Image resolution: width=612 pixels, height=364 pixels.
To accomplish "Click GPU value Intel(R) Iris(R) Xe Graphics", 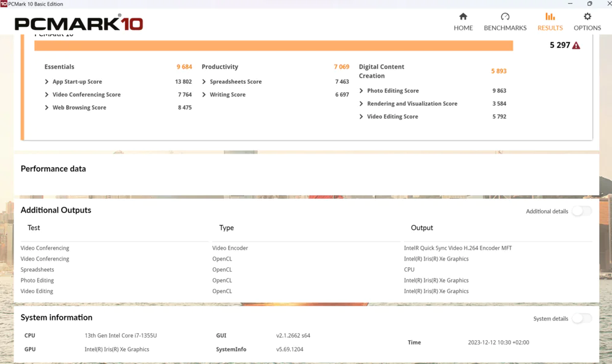I will 117,349.
